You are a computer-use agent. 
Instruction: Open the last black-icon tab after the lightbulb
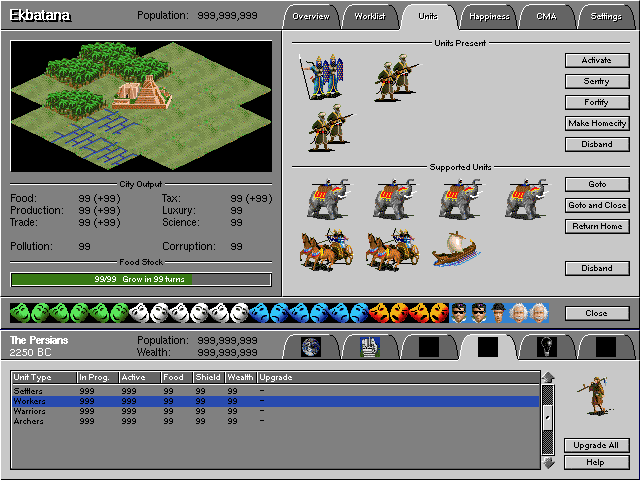(x=606, y=347)
